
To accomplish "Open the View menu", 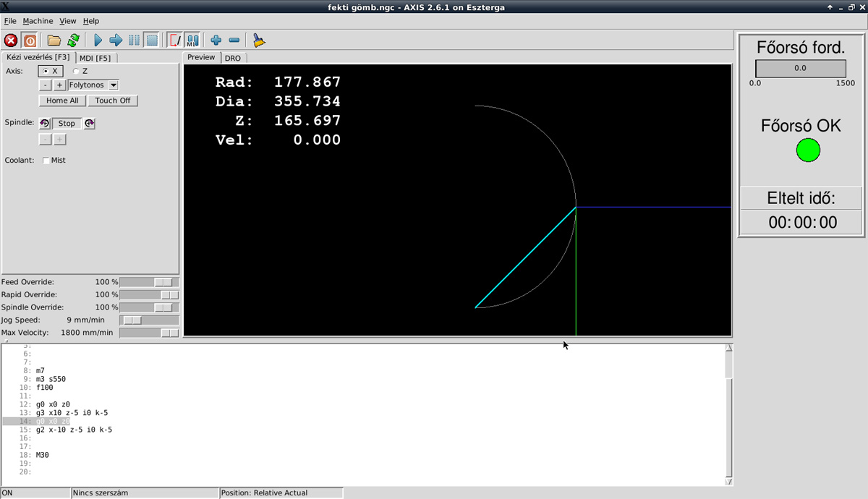I will point(67,21).
